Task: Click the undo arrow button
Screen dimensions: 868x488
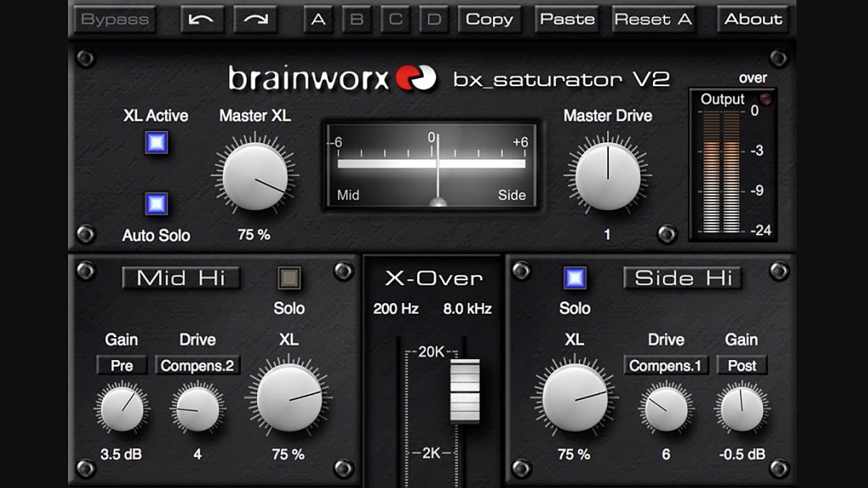Action: pos(201,19)
